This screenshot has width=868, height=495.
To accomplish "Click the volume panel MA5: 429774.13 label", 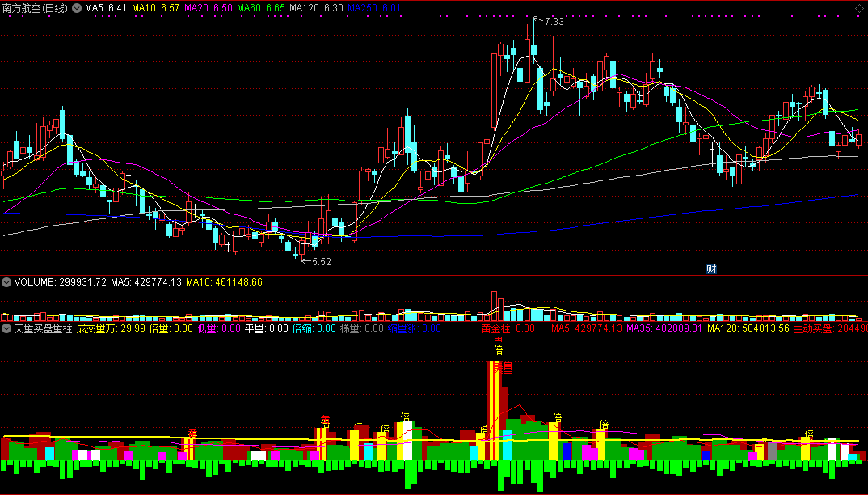I will tap(146, 282).
